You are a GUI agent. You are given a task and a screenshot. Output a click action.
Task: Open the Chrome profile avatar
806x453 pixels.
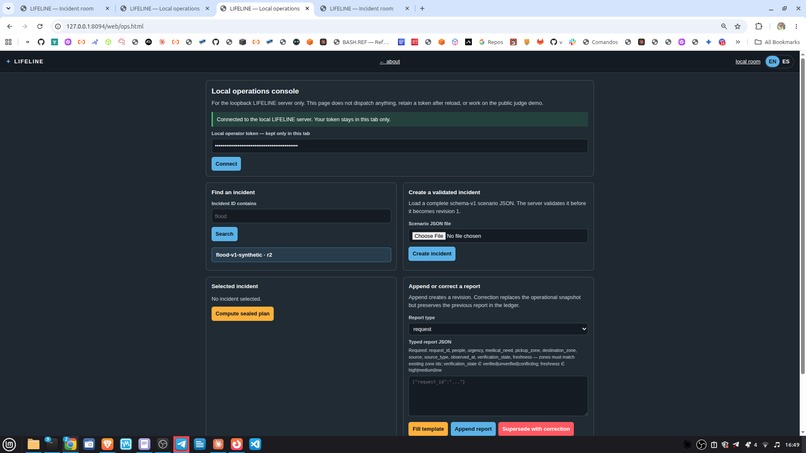pos(781,26)
